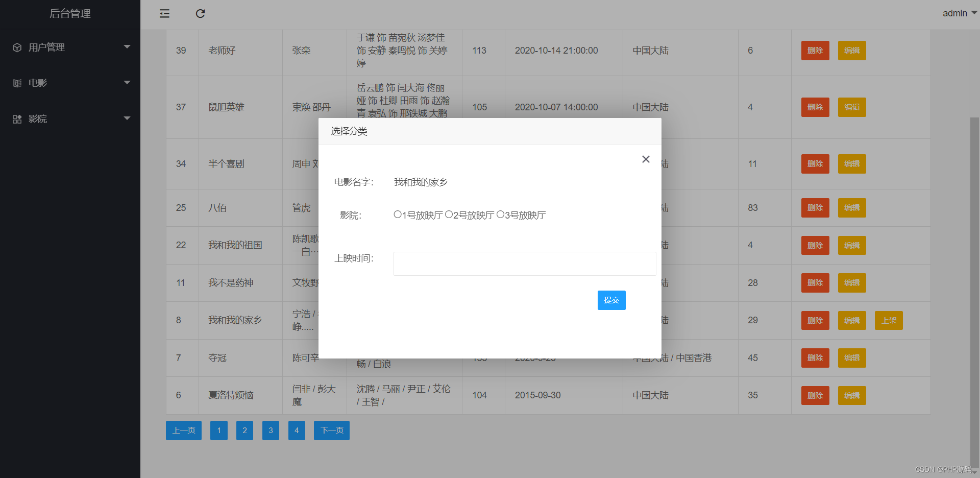Image resolution: width=980 pixels, height=478 pixels.
Task: Click the 我不是药神 name cell
Action: click(x=240, y=283)
